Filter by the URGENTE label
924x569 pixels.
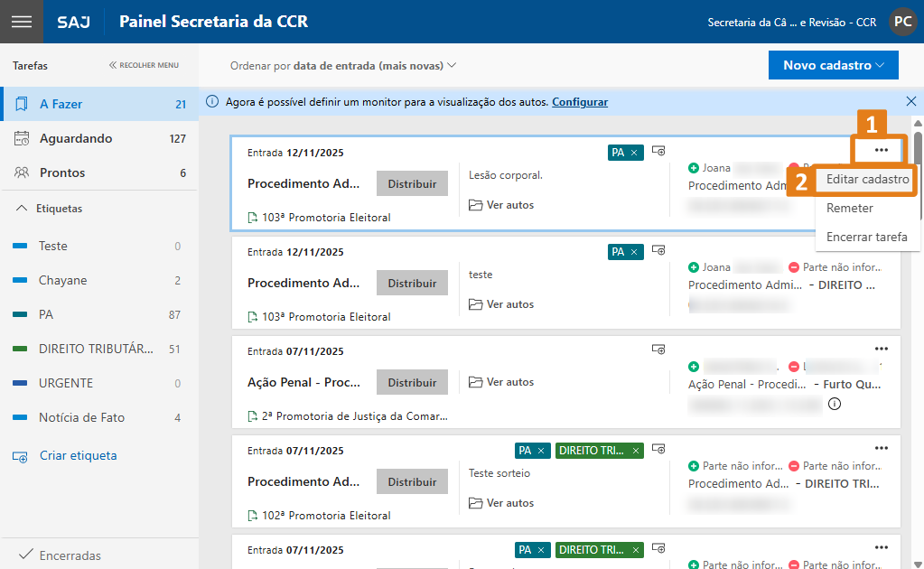66,383
